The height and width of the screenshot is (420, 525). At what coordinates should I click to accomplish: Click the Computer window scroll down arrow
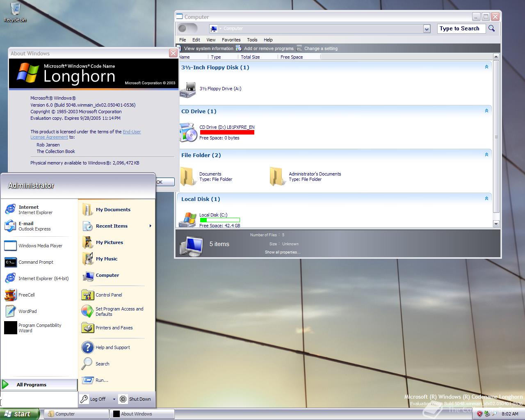click(x=496, y=224)
